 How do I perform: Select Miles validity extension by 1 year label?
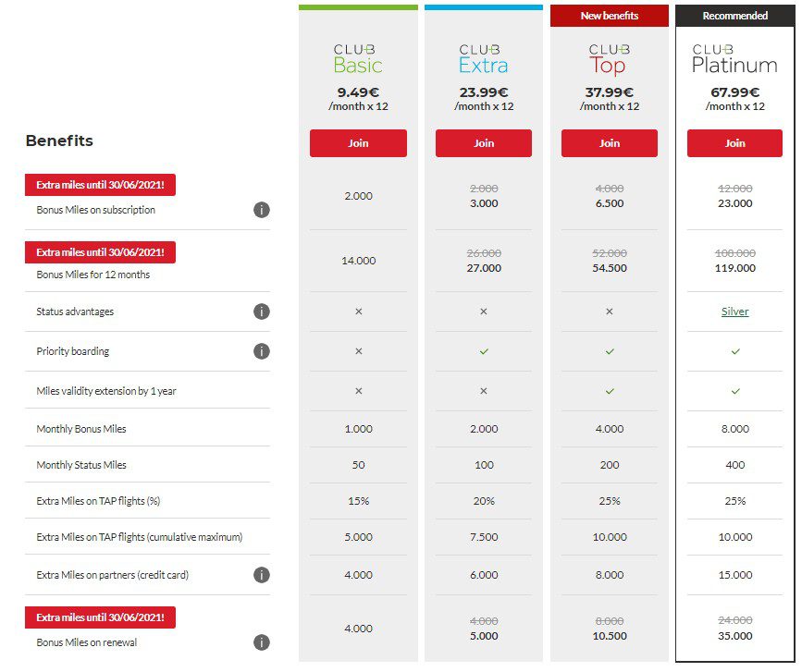pos(106,391)
